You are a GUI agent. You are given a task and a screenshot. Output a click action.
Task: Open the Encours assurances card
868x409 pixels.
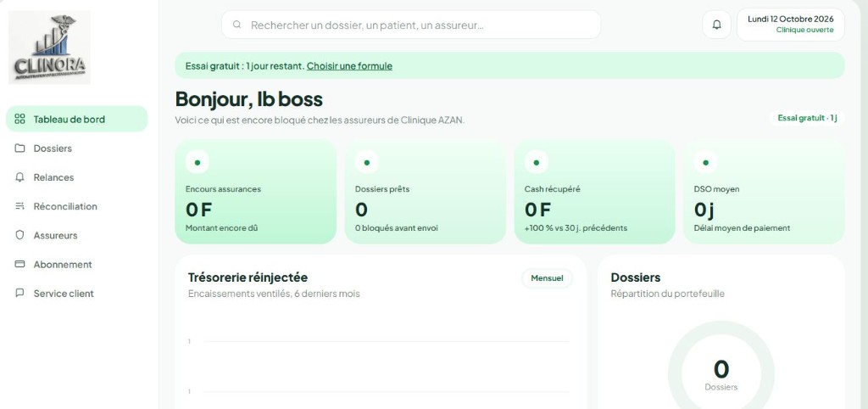pyautogui.click(x=256, y=192)
